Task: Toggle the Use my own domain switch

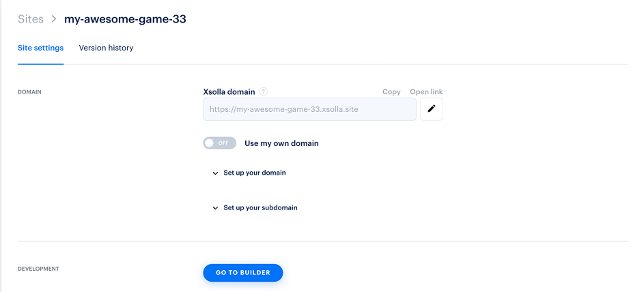Action: [220, 143]
